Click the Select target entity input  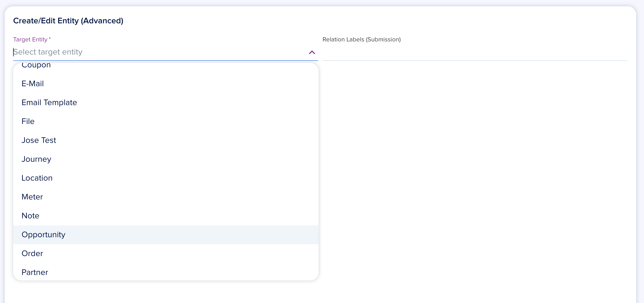click(x=157, y=52)
